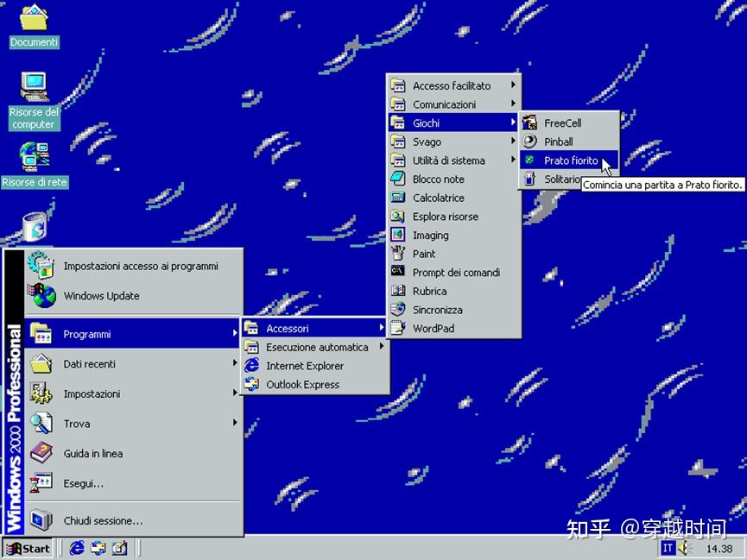Open Rubrica from Accessori menu
This screenshot has height=560, width=747.
click(x=453, y=291)
